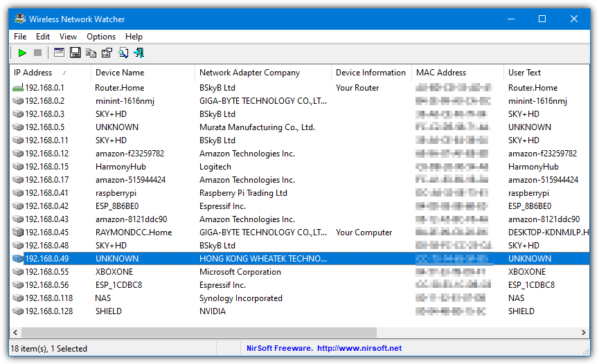Click the Exit toolbar icon
The image size is (599, 364).
tap(138, 53)
